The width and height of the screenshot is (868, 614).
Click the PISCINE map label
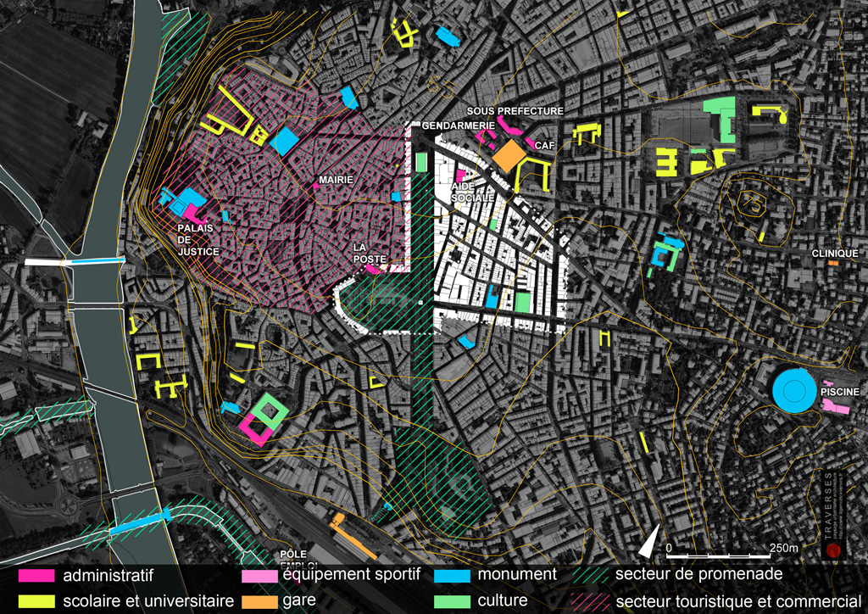pyautogui.click(x=840, y=392)
